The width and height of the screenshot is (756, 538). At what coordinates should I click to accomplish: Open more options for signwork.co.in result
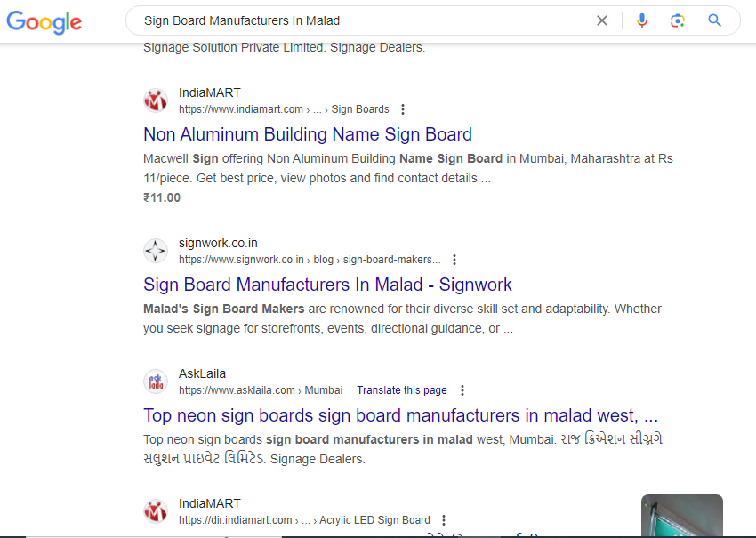tap(454, 260)
